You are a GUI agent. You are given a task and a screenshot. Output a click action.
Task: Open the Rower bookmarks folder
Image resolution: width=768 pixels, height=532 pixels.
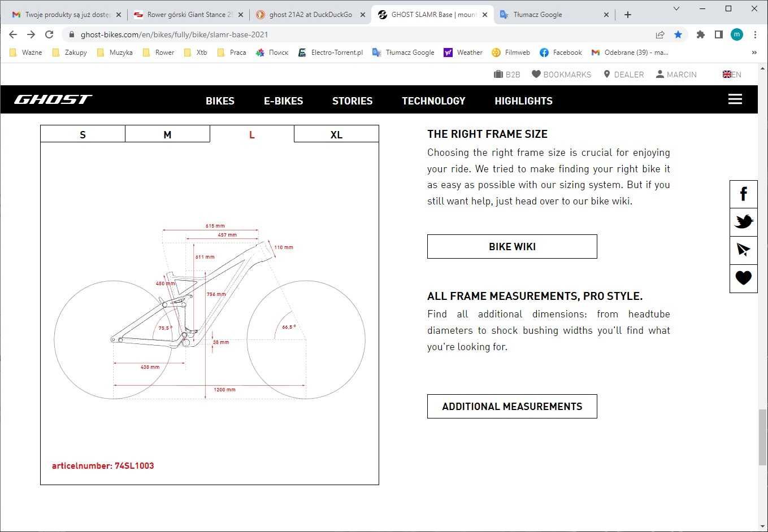[159, 53]
